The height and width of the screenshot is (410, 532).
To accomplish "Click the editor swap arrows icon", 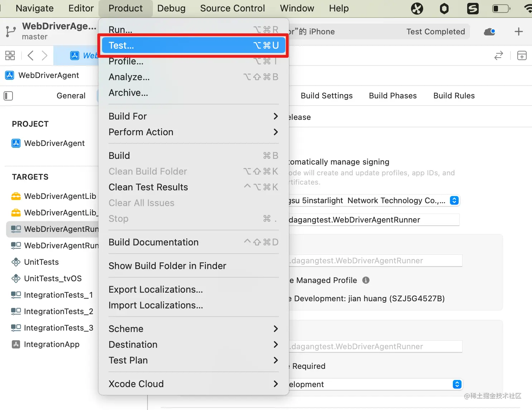I will click(499, 55).
